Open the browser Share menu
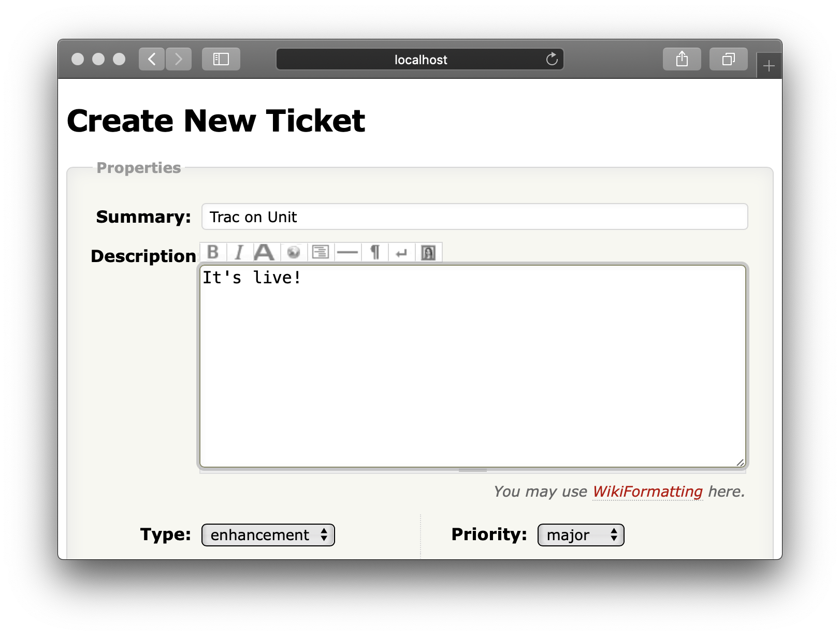This screenshot has width=840, height=636. (682, 59)
